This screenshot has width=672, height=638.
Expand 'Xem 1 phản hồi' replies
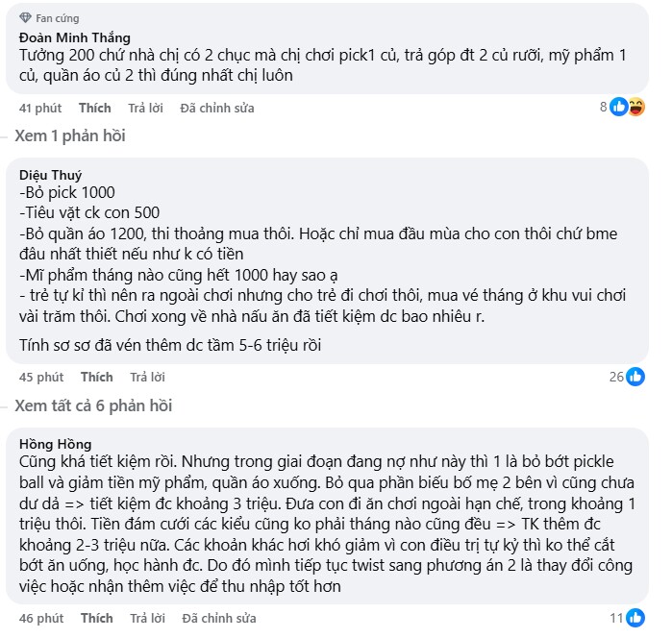tap(70, 135)
